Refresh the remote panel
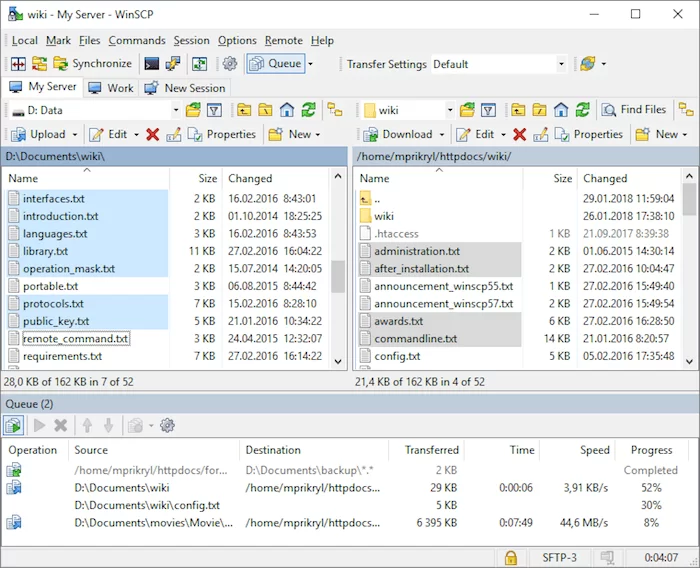This screenshot has width=700, height=568. click(x=583, y=110)
